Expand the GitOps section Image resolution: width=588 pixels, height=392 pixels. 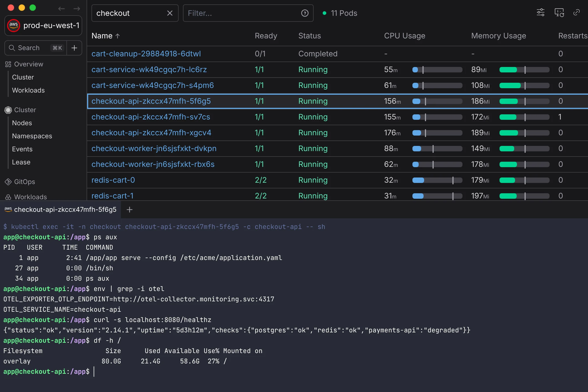[24, 182]
